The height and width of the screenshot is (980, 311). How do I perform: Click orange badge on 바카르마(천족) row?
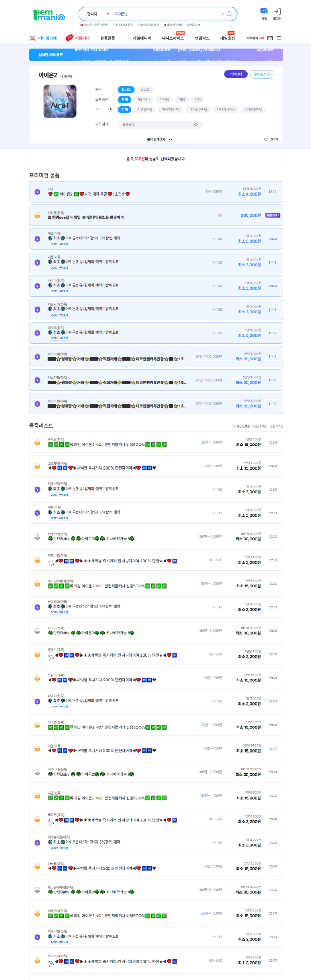37,913
